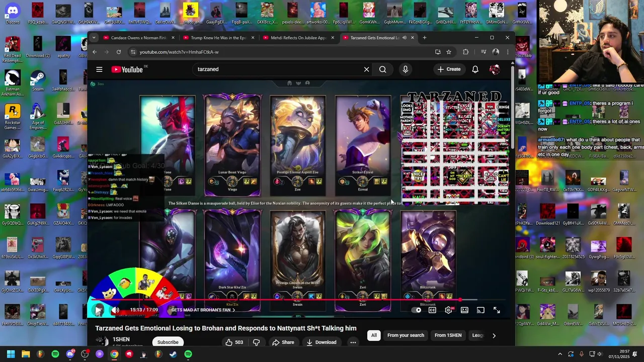Select the From your search chip
The image size is (644, 362).
tap(406, 335)
